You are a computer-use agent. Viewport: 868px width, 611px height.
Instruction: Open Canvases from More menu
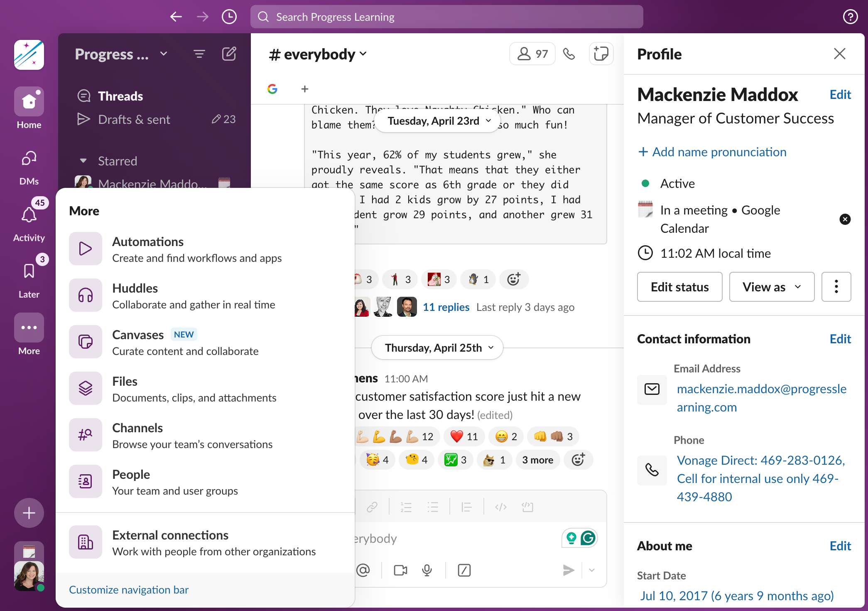pyautogui.click(x=205, y=342)
